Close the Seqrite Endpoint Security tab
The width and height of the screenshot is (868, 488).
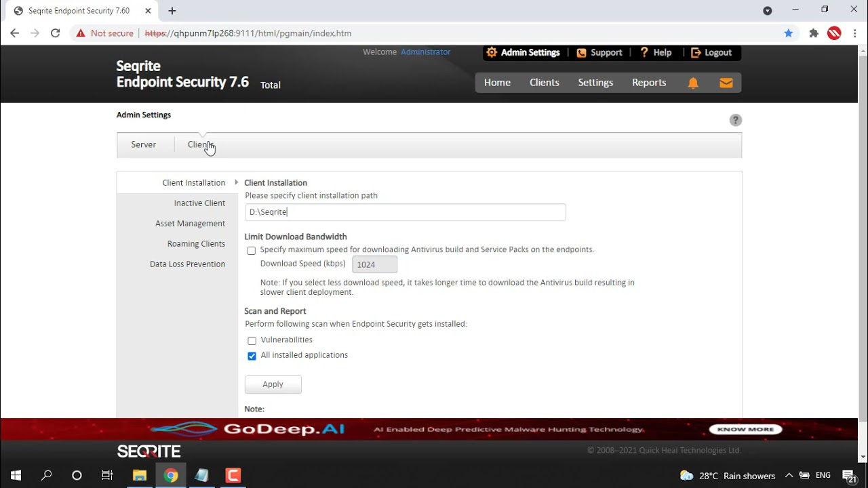pyautogui.click(x=148, y=11)
